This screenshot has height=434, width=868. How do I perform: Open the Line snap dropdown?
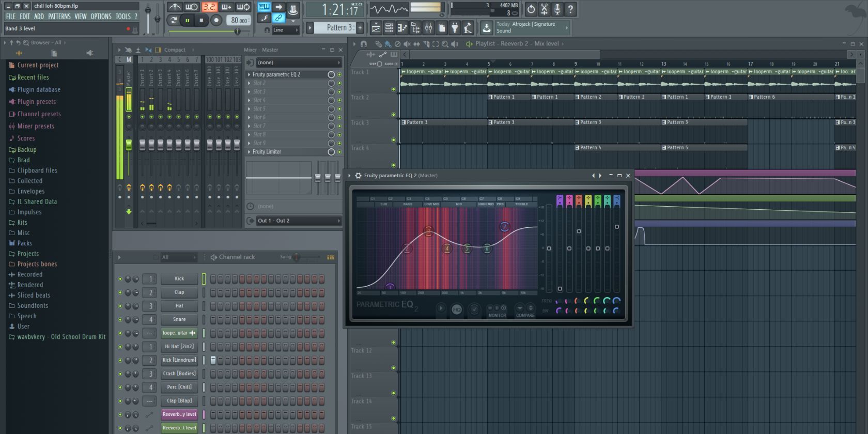(x=285, y=30)
